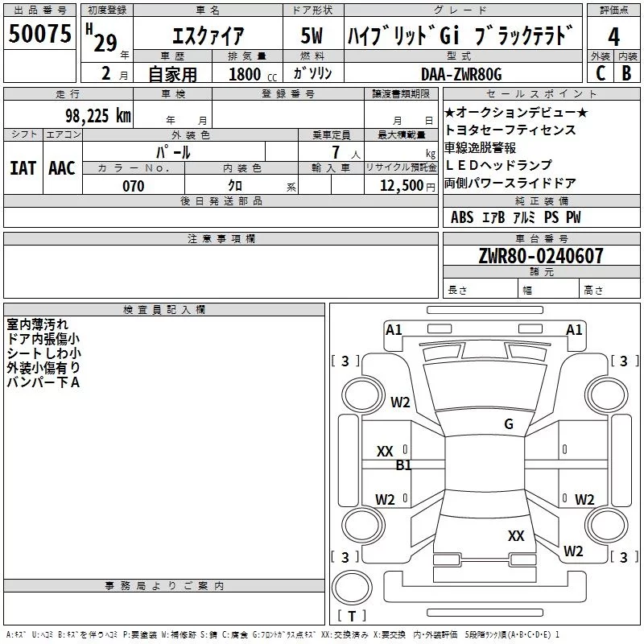Click seating capacity 7人
The image size is (644, 644).
[x=346, y=153]
